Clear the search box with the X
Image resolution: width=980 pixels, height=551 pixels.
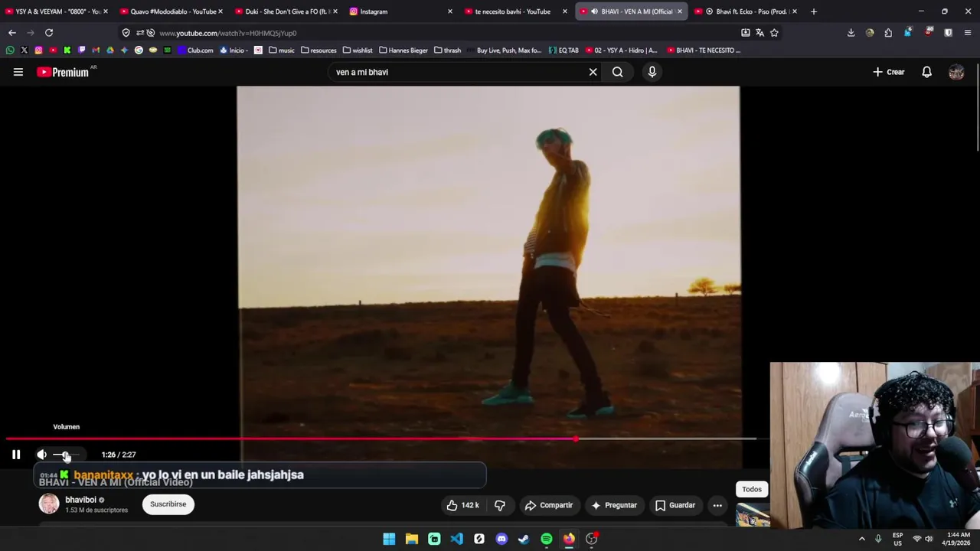593,72
